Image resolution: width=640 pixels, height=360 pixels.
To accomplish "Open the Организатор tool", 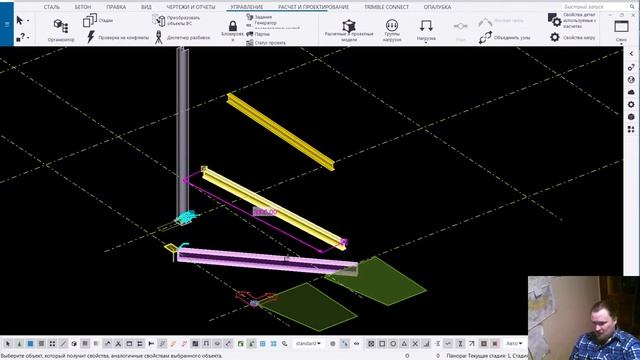I will [61, 29].
